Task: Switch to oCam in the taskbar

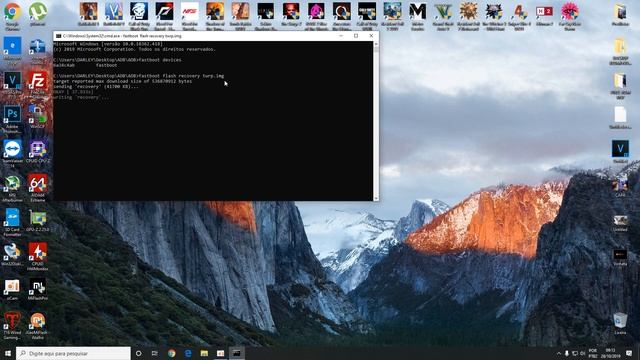Action: [220, 353]
